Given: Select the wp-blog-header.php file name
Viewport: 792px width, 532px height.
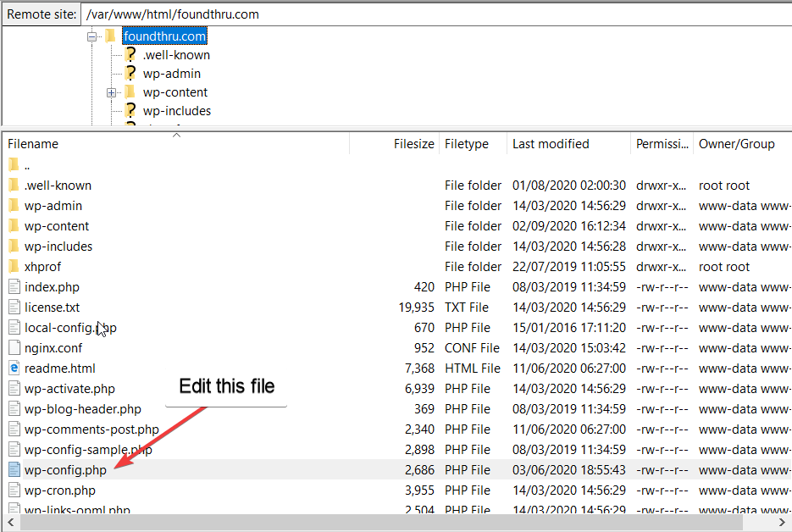Looking at the screenshot, I should point(83,409).
